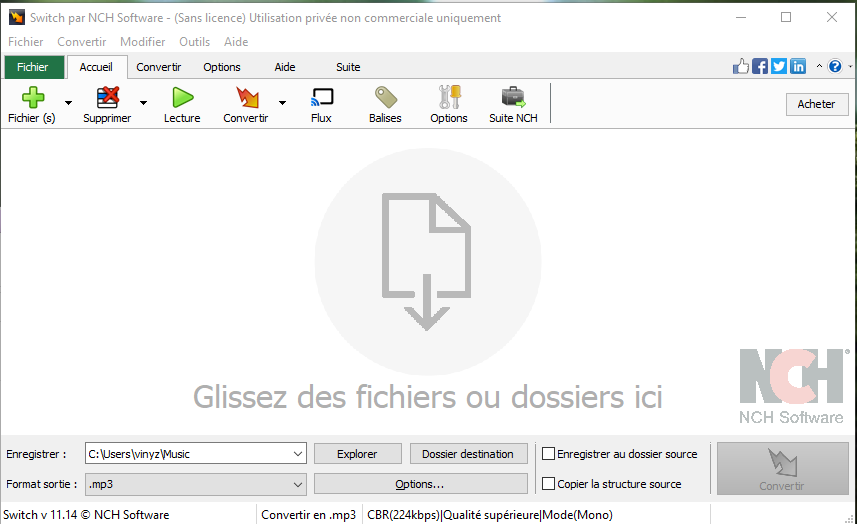Click the Supprimer toolbar icon
This screenshot has width=857, height=524.
pyautogui.click(x=107, y=98)
